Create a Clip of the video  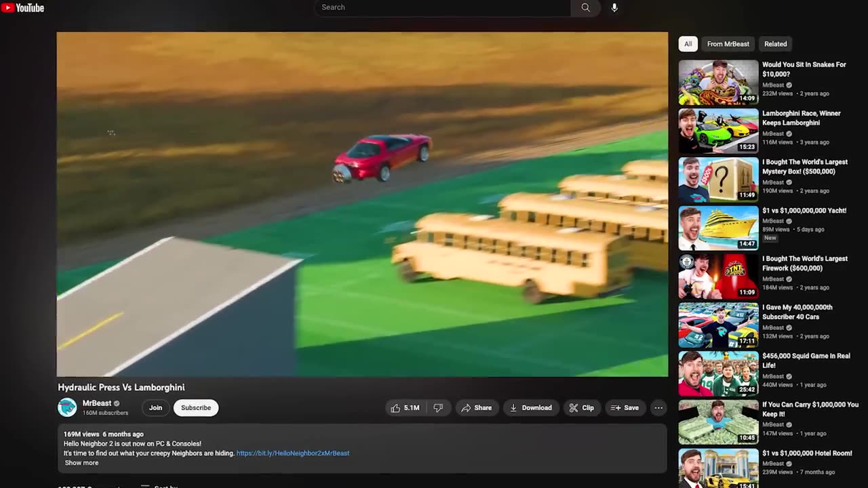coord(582,408)
